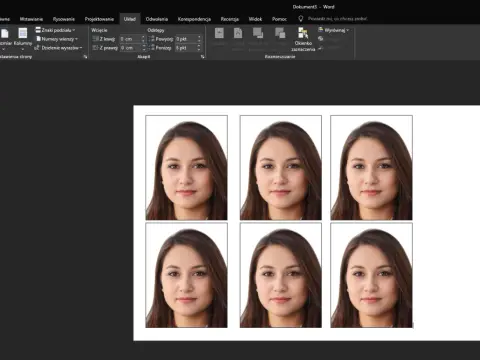Select the top-left passport photo
This screenshot has width=480, height=360.
187,168
